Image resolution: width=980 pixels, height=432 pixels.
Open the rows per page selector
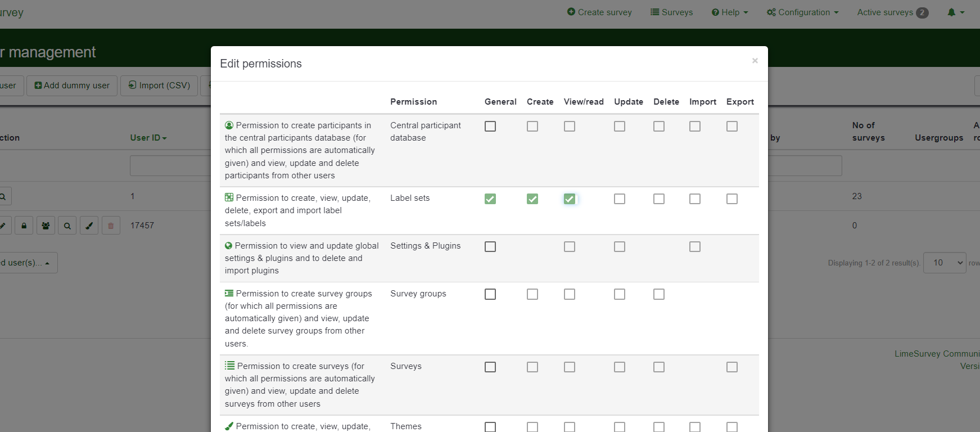click(x=945, y=263)
